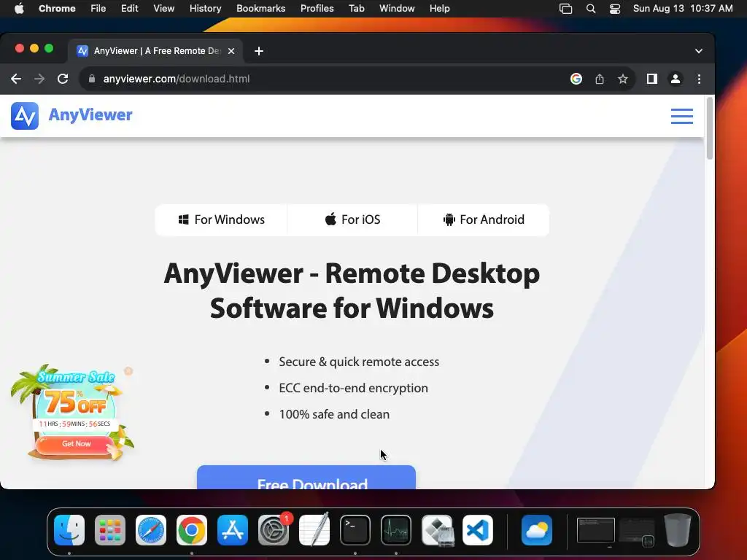Click the forward navigation arrow
The width and height of the screenshot is (747, 560).
39,79
